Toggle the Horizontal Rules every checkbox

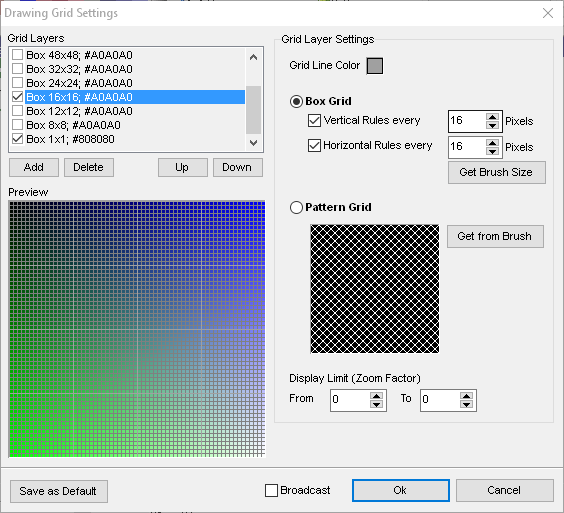[314, 145]
